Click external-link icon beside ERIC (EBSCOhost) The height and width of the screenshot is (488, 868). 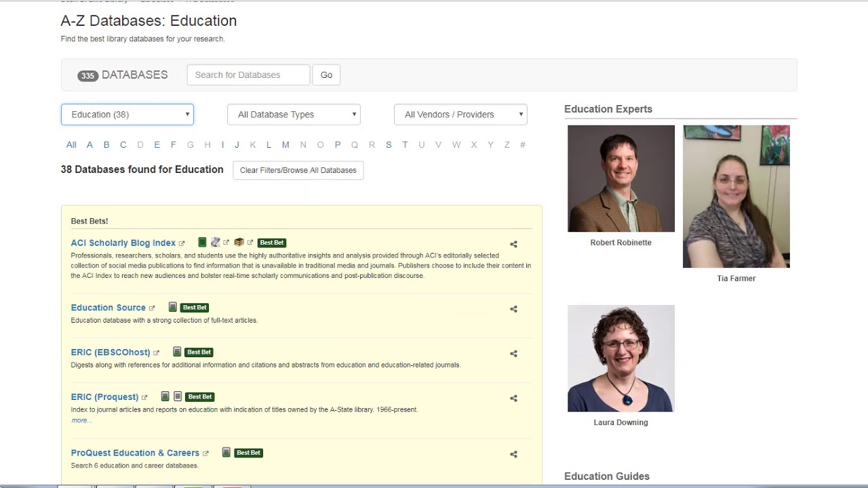click(156, 353)
